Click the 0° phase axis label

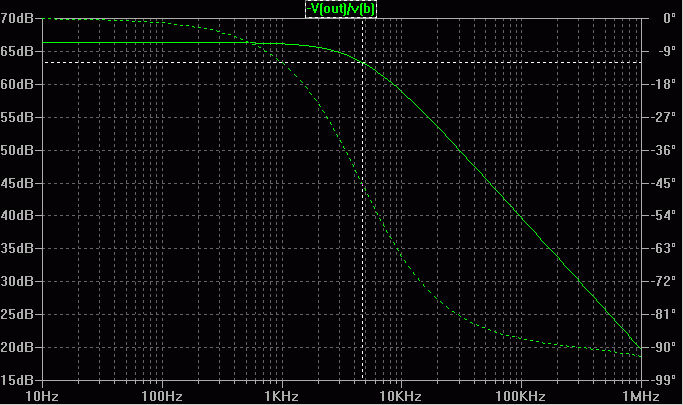[x=669, y=18]
